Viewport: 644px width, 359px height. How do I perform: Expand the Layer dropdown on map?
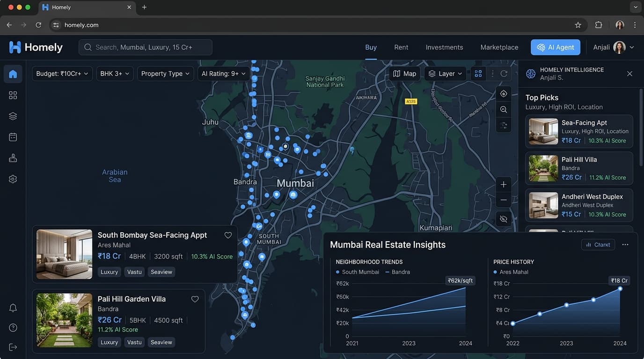coord(446,74)
